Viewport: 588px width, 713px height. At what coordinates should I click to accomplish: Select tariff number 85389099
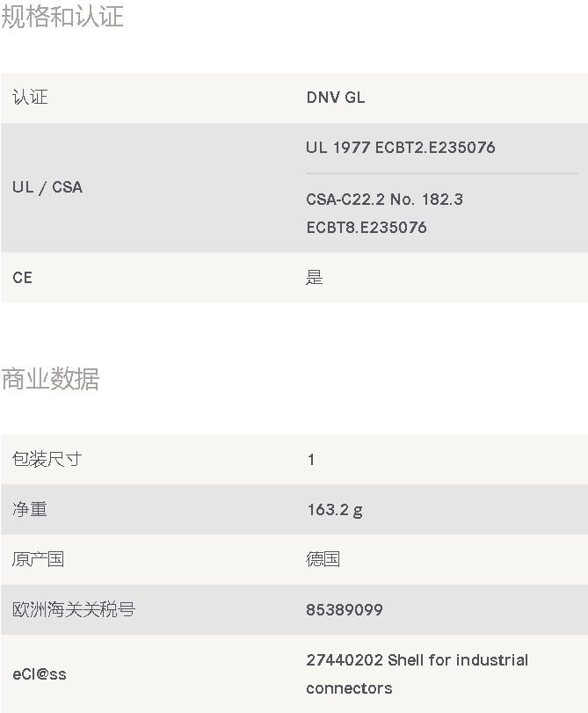click(x=345, y=610)
